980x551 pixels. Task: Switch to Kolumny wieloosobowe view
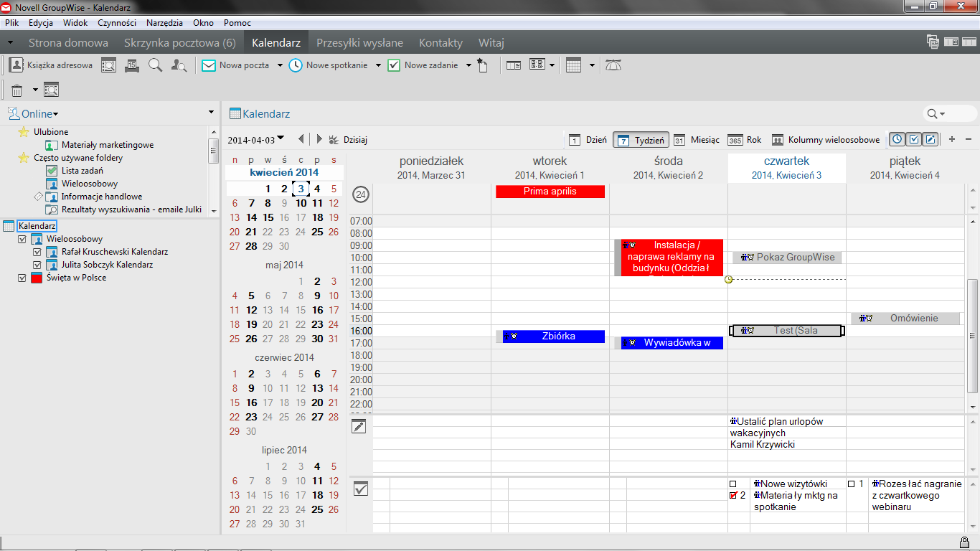[826, 140]
